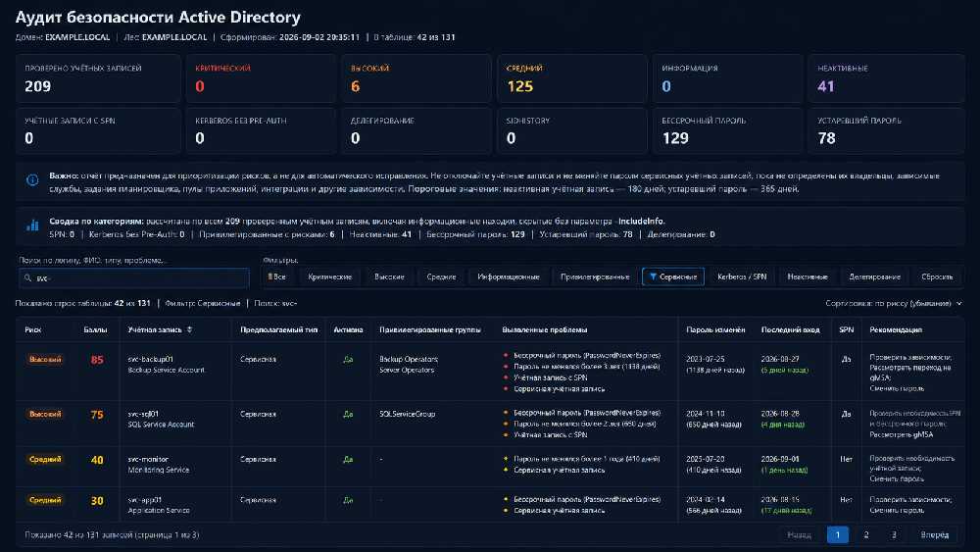Click the score 30 in svc-app01 row
The height and width of the screenshot is (552, 980).
pos(97,501)
